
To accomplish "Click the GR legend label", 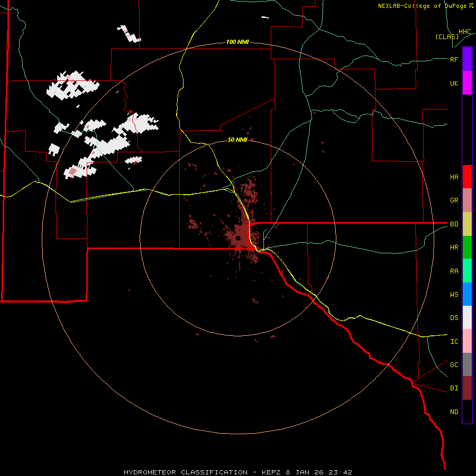I will click(x=454, y=200).
